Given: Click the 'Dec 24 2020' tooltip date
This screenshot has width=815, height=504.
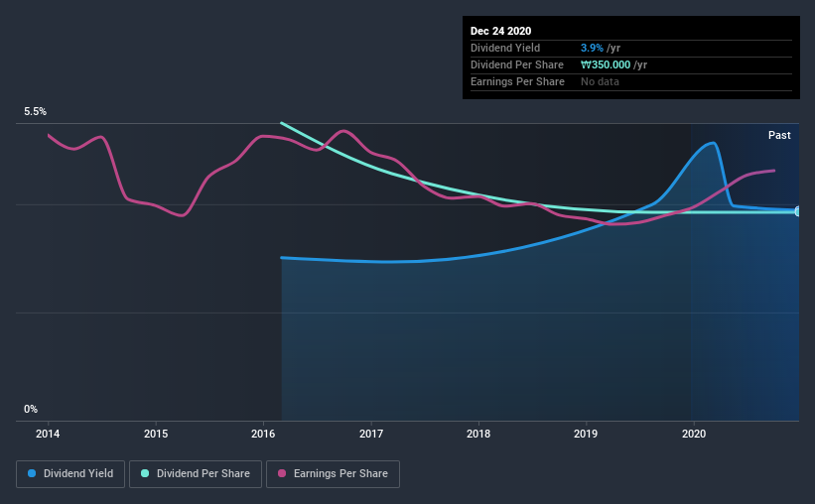Looking at the screenshot, I should 500,31.
